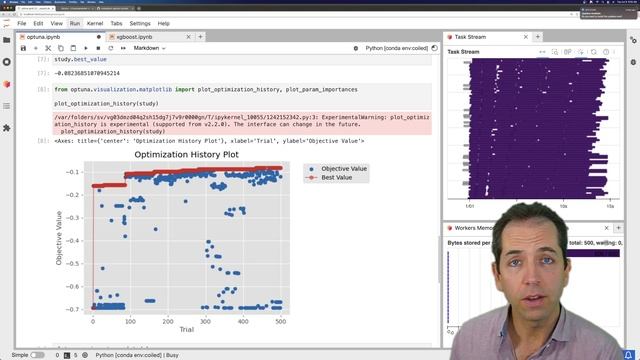Click the ExperimentalWarning output text
Image resolution: width=640 pixels, height=360 pixels.
(x=242, y=124)
